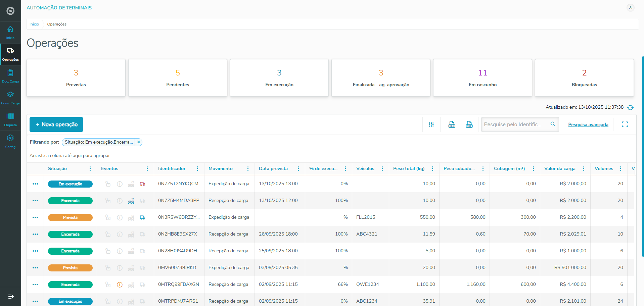Go to Doc. Carga in sidebar

click(x=10, y=76)
